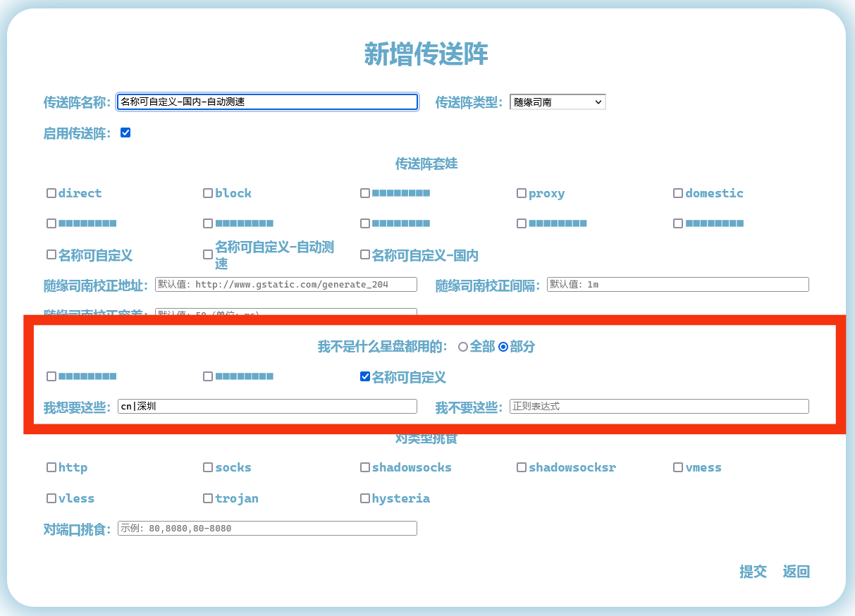The width and height of the screenshot is (855, 616).
Task: Select the 全部 radio button
Action: pyautogui.click(x=463, y=347)
